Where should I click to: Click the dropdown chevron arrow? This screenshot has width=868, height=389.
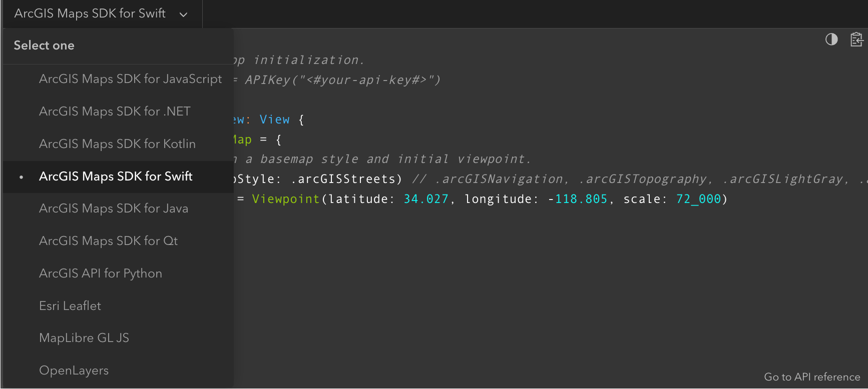click(x=184, y=14)
